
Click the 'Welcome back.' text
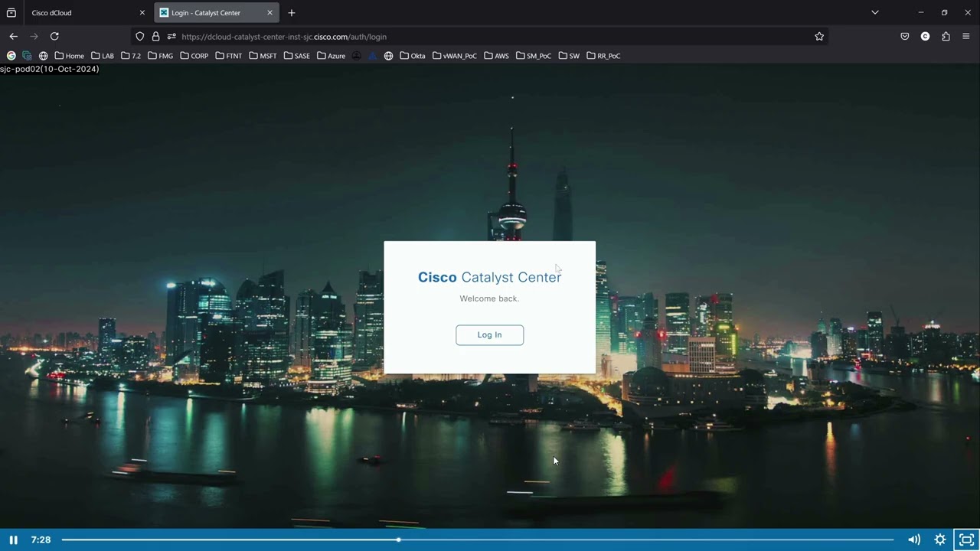coord(489,298)
